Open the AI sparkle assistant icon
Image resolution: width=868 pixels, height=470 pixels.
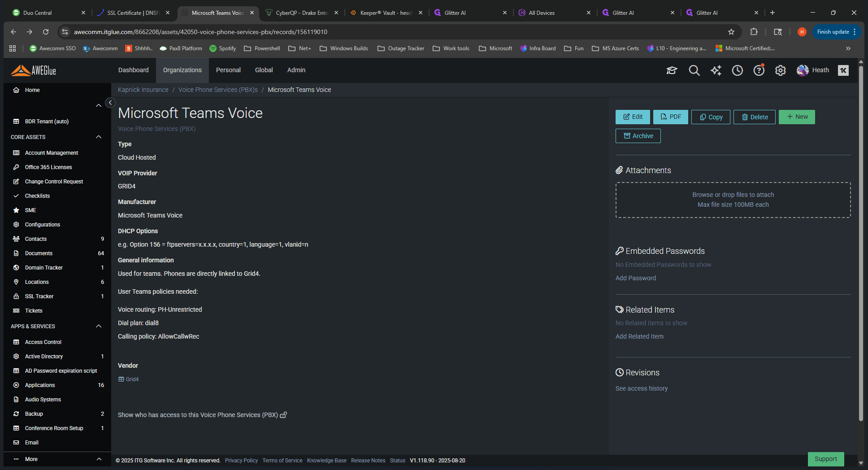716,70
